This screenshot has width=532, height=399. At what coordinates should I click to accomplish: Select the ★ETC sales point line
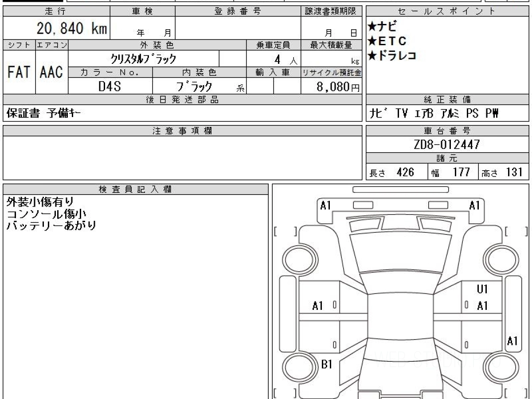pos(387,41)
